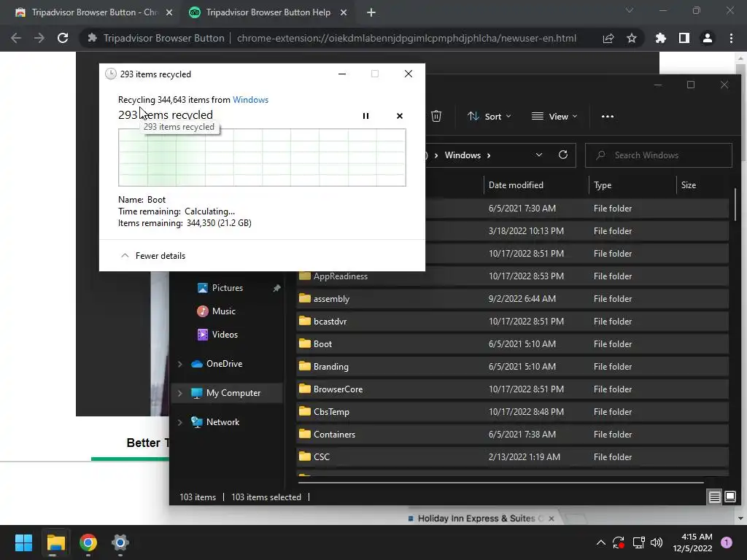Bookmark this page with star icon

pos(631,38)
